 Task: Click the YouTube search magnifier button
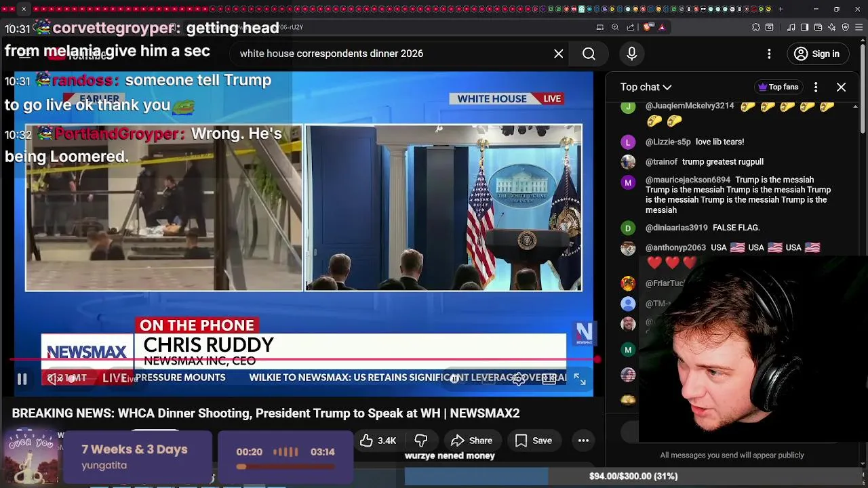[589, 54]
